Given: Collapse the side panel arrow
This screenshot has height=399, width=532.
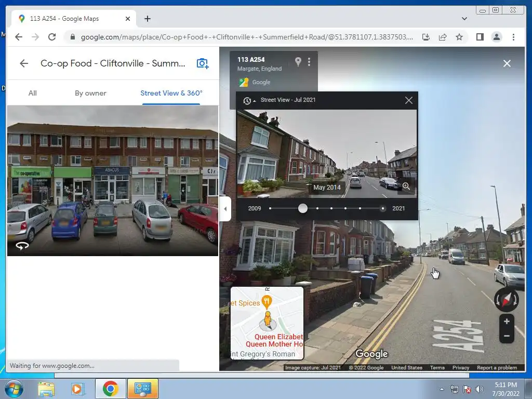Looking at the screenshot, I should click(x=225, y=209).
